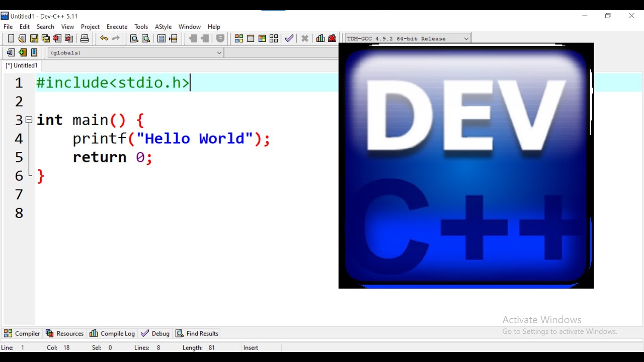
Task: Click the Rebuild All icon
Action: click(x=274, y=39)
